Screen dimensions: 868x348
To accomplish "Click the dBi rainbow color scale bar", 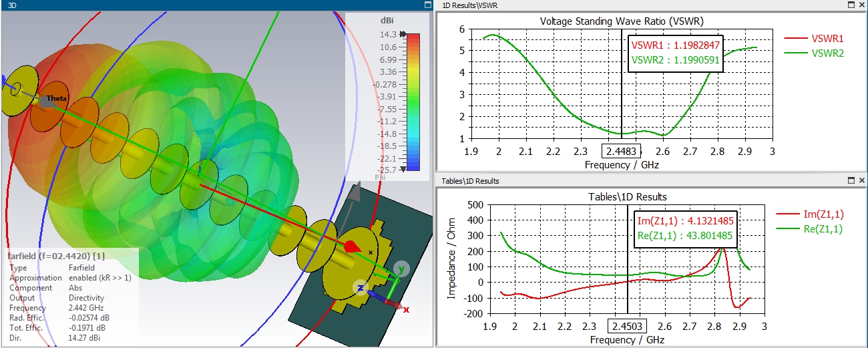I will [414, 102].
